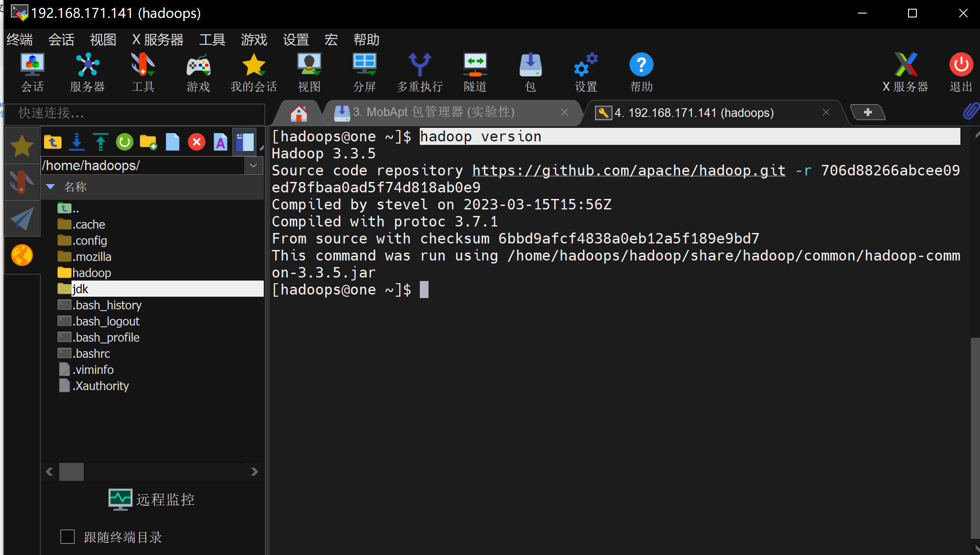Viewport: 980px width, 555px height.
Task: Activate 分屏 split screen mode
Action: pyautogui.click(x=364, y=72)
